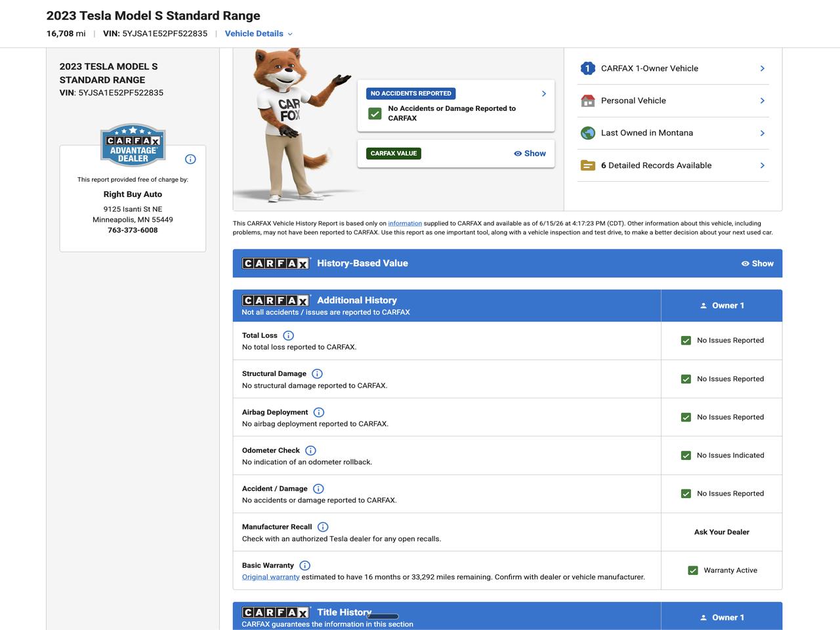840x630 pixels.
Task: Click the Last Owned globe icon
Action: click(x=587, y=133)
